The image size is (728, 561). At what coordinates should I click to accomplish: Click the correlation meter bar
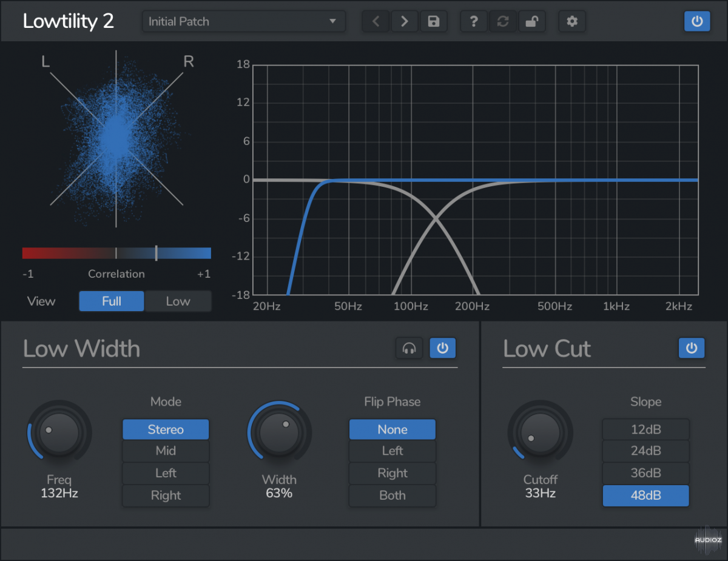click(116, 253)
